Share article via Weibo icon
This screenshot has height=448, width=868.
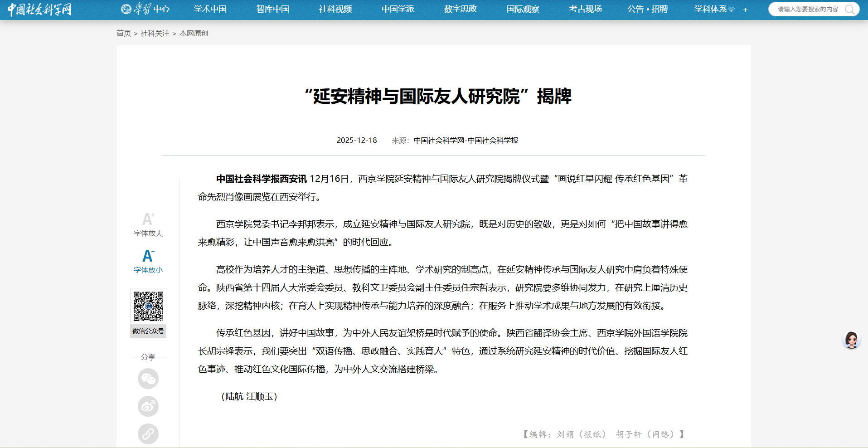click(148, 406)
